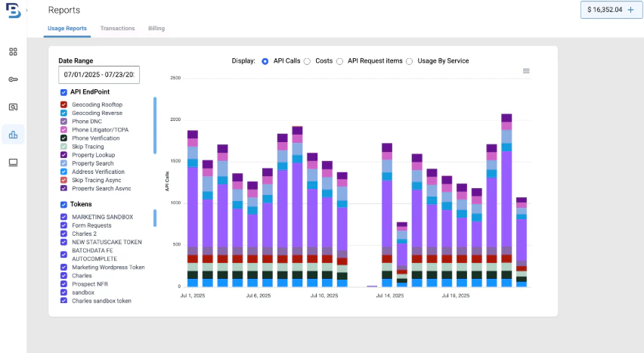The width and height of the screenshot is (644, 353).
Task: Click the $16,352.04 balance button
Action: click(611, 10)
